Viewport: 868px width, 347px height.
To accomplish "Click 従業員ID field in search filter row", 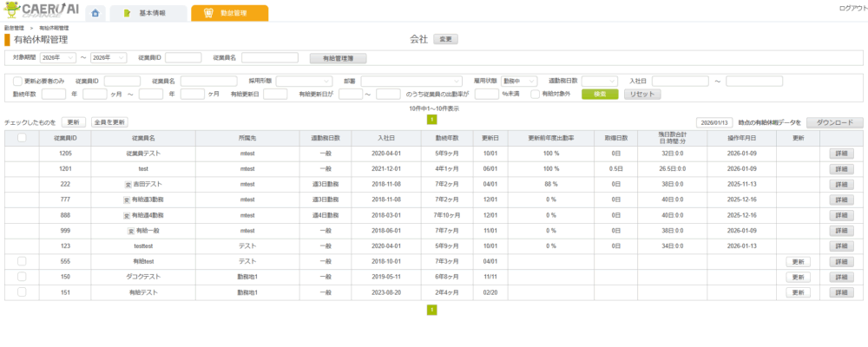I will pyautogui.click(x=122, y=82).
